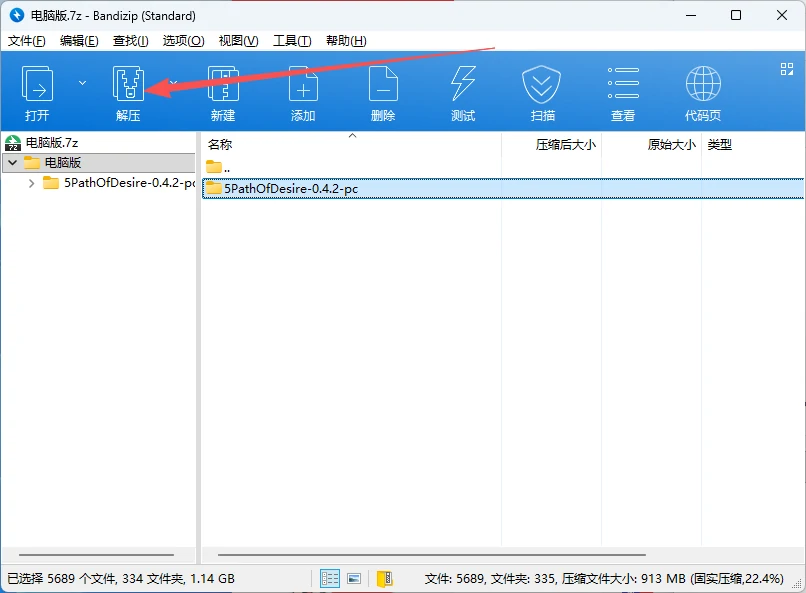Click the tree panel horizontal scrollbar

96,555
